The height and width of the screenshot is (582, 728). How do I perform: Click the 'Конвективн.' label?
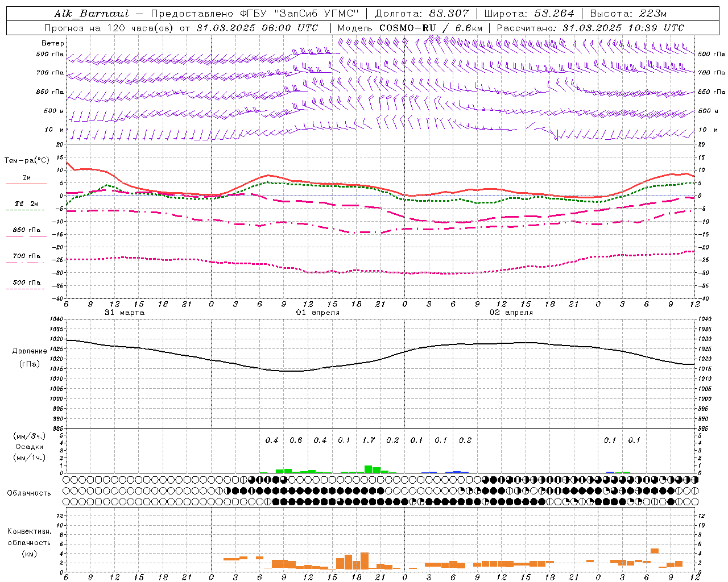click(29, 531)
